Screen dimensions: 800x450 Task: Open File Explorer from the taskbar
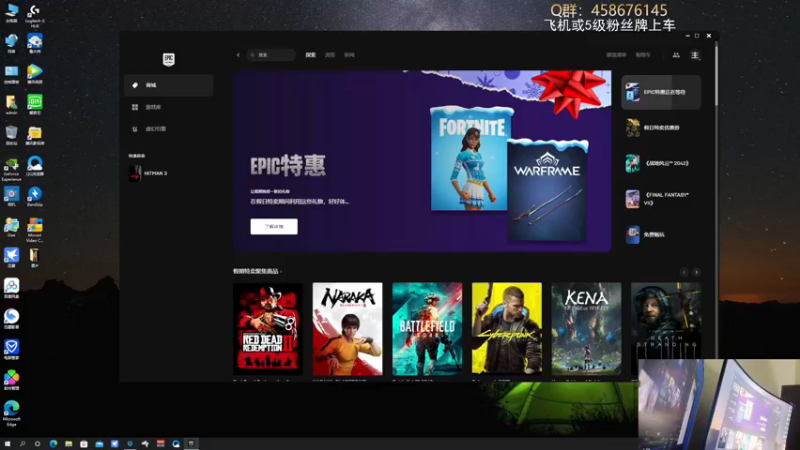(x=68, y=444)
